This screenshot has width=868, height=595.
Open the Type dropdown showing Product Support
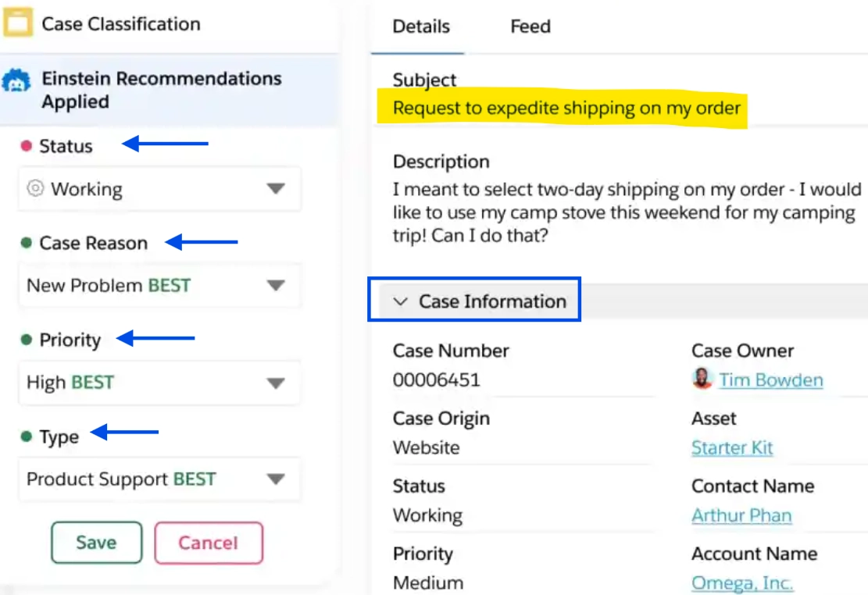coord(160,479)
